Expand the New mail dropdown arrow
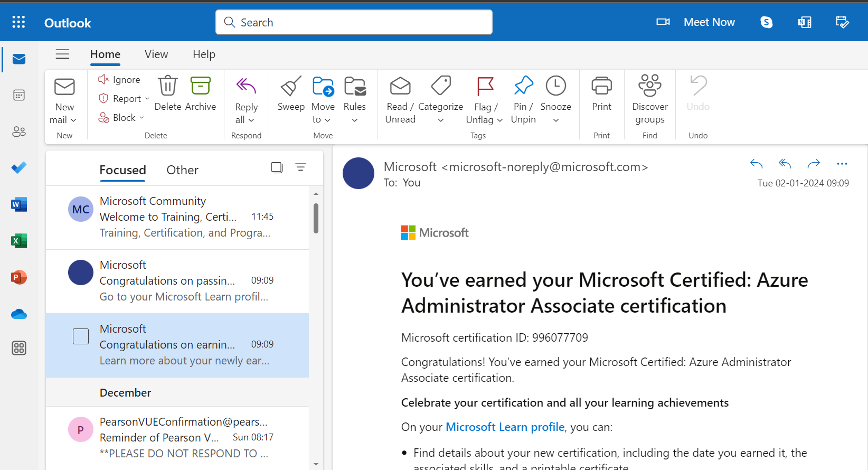The image size is (868, 470). [x=73, y=120]
